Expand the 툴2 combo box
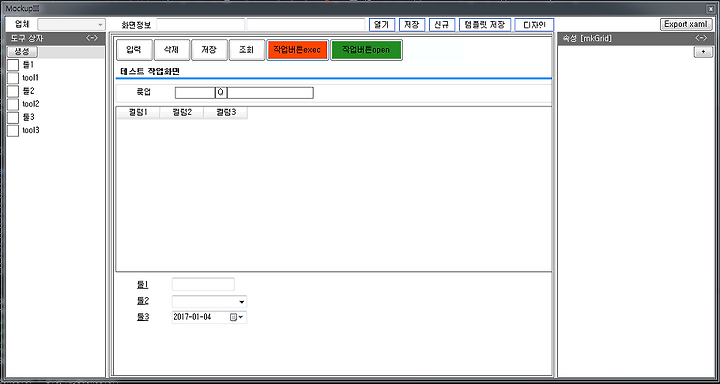 [242, 302]
